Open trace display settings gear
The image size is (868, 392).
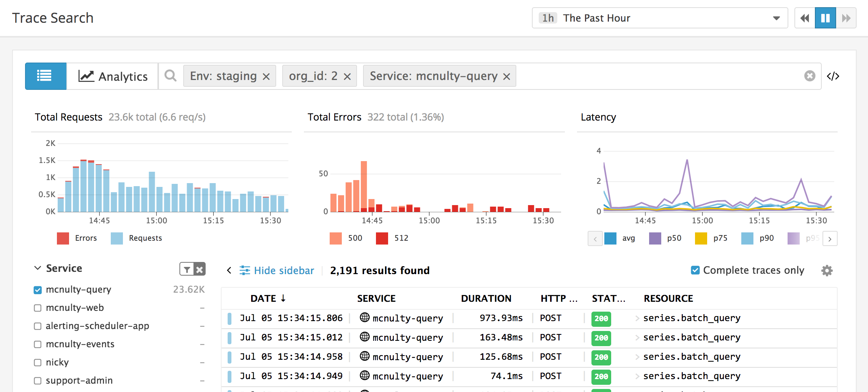826,270
